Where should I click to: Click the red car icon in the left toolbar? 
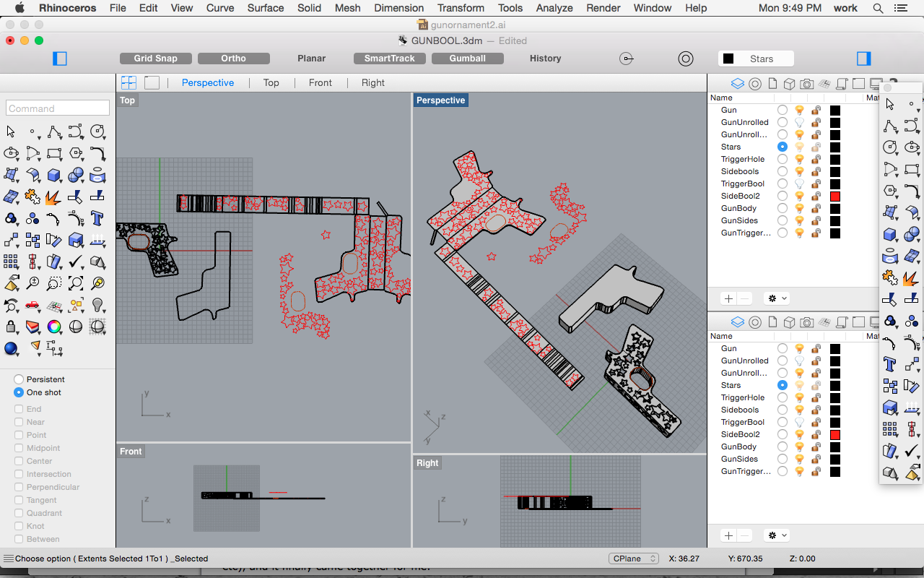tap(32, 305)
